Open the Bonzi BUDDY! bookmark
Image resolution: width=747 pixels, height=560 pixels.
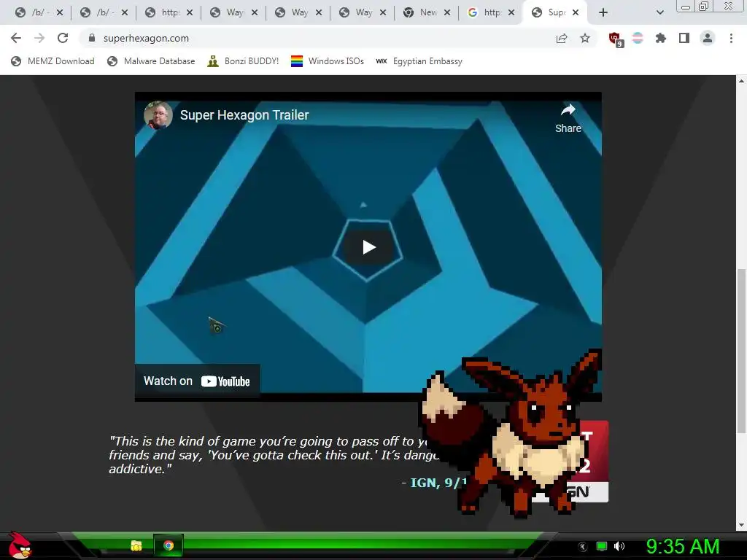point(244,61)
